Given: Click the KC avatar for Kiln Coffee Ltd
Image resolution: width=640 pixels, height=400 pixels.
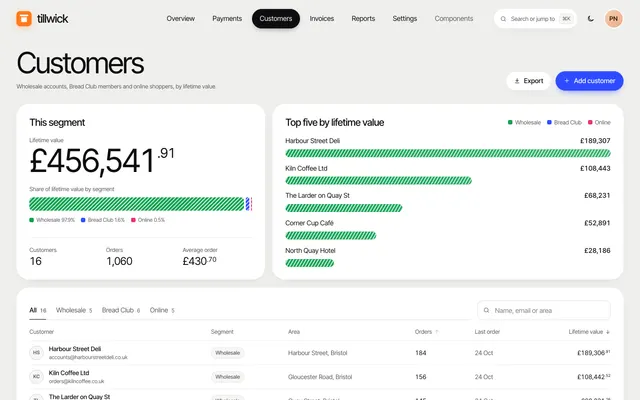Looking at the screenshot, I should 36,377.
